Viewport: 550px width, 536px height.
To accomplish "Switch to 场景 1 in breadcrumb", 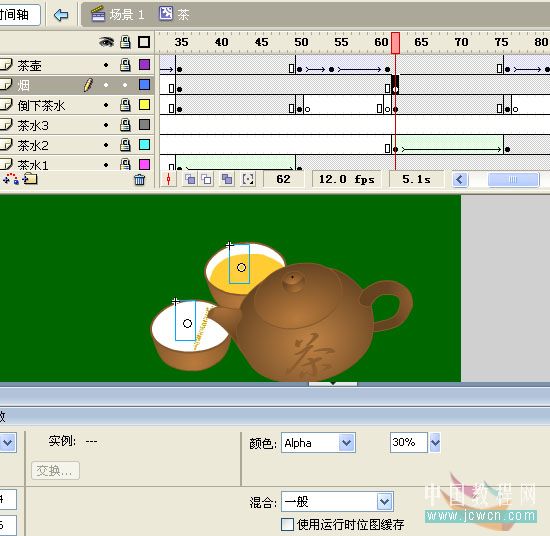I will coord(117,14).
